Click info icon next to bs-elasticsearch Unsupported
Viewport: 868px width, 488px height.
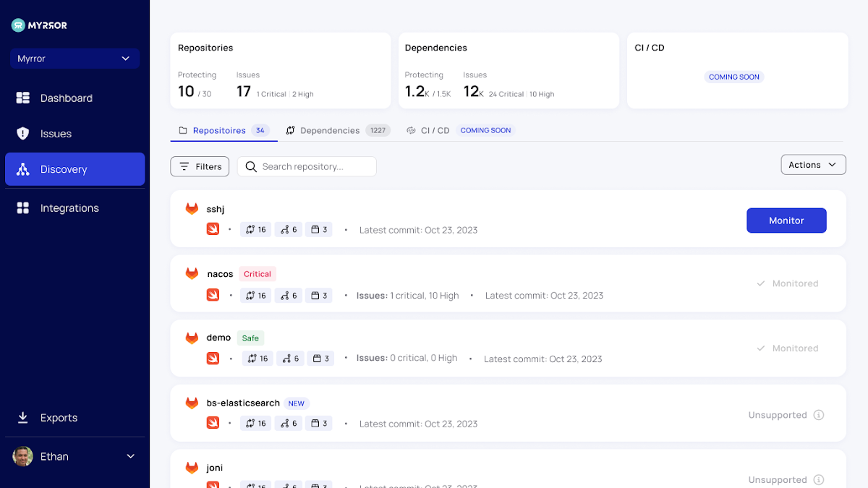tap(819, 415)
